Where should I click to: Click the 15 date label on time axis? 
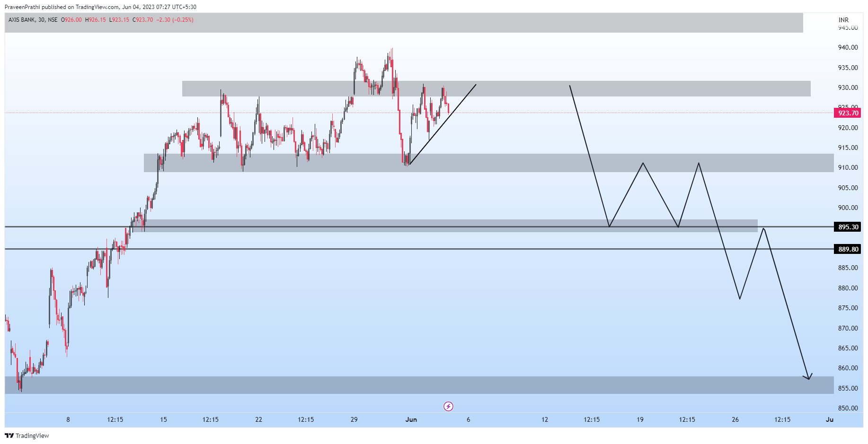tap(163, 419)
